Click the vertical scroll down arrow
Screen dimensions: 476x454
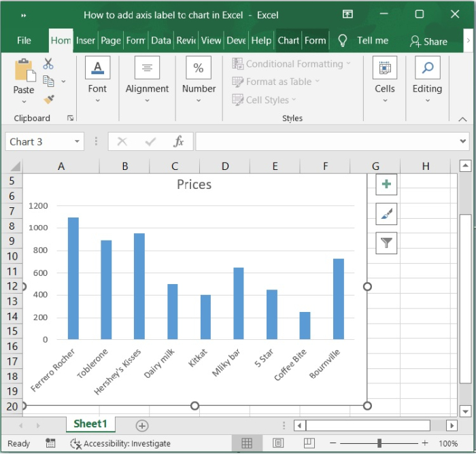(x=465, y=411)
